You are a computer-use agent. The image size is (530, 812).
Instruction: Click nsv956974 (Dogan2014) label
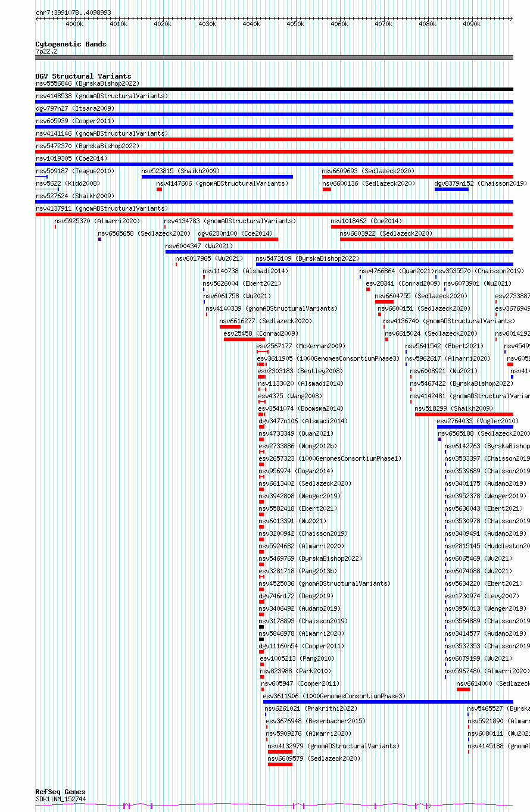tap(297, 471)
